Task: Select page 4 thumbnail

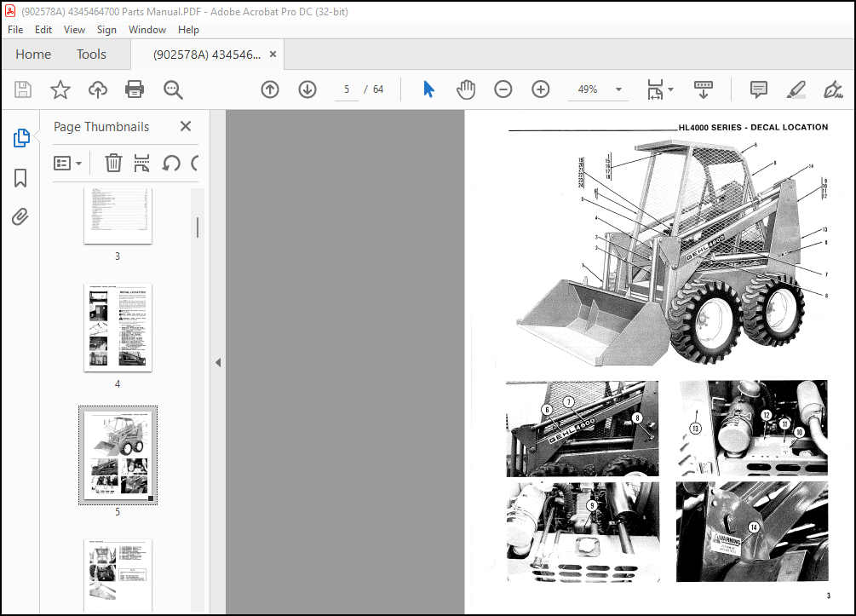Action: coord(118,328)
